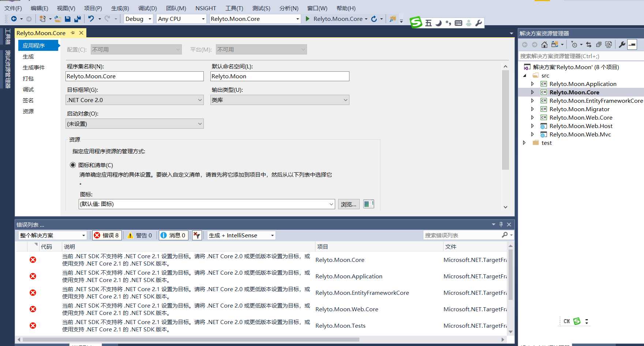This screenshot has height=346, width=644.
Task: Click the properties page vertical scrollbar
Action: [x=505, y=120]
